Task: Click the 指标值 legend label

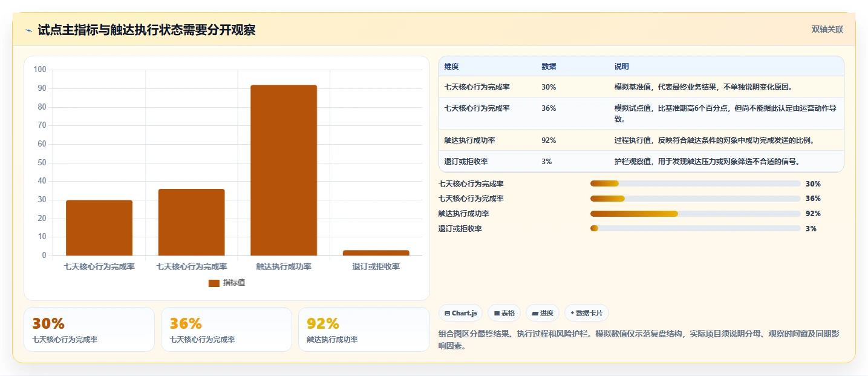Action: [234, 283]
